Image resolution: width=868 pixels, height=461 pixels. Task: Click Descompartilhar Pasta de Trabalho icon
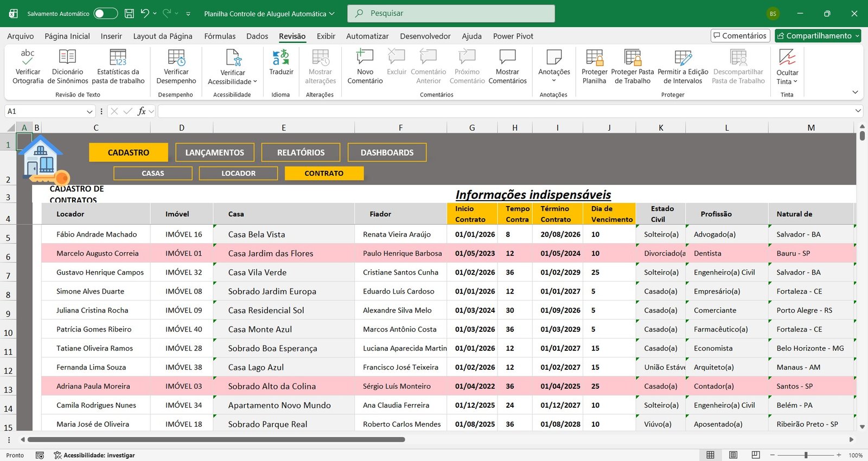pyautogui.click(x=738, y=57)
